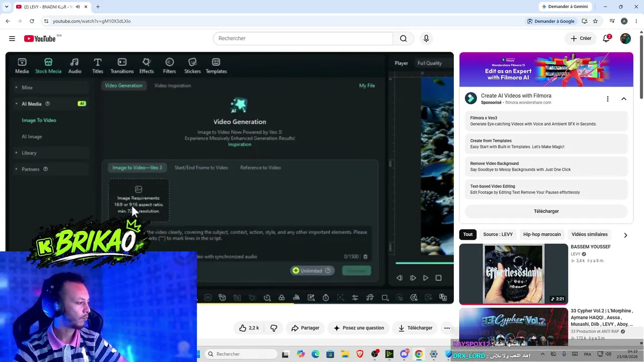
Task: Go to YouTube home via logo
Action: pos(40,39)
